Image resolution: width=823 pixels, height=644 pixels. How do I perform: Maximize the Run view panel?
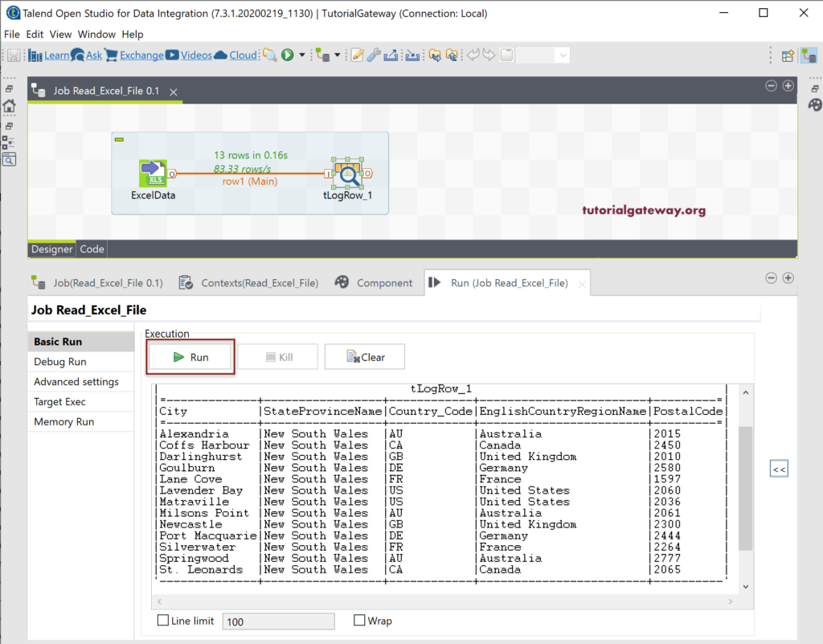coord(788,277)
